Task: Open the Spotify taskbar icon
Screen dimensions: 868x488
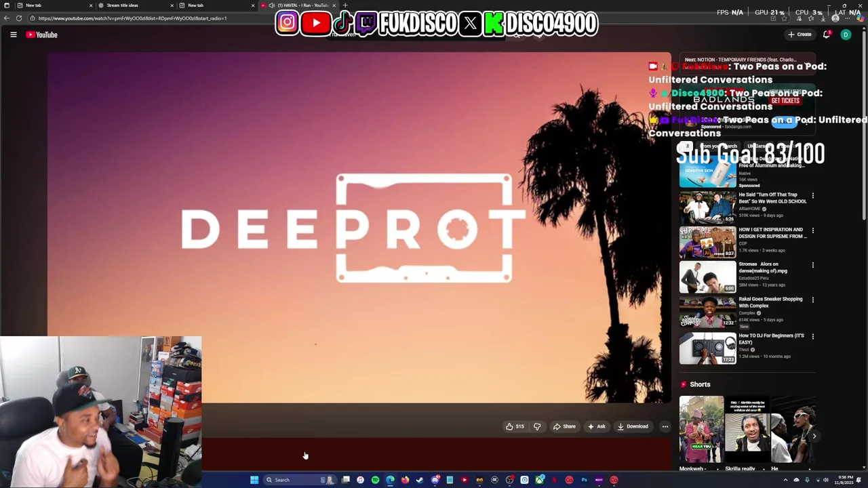Action: tap(375, 480)
